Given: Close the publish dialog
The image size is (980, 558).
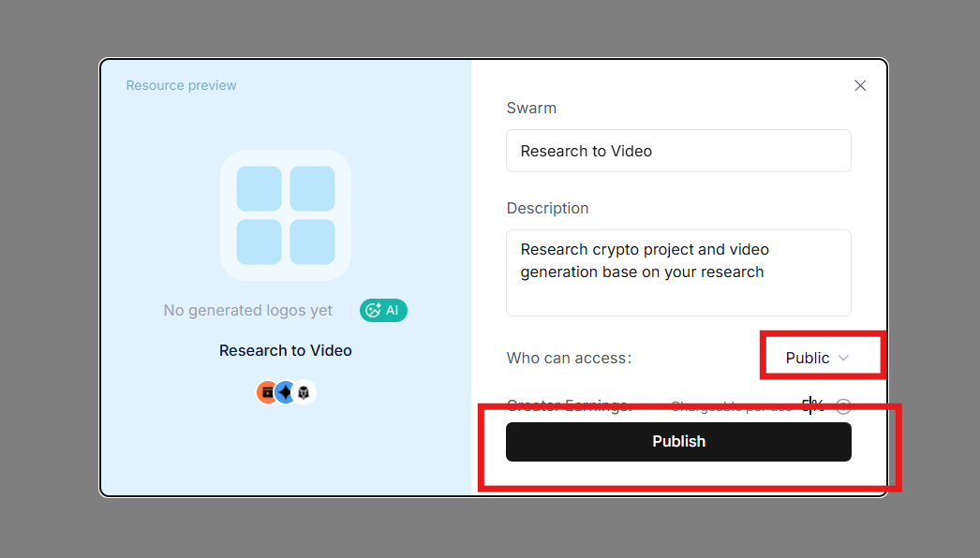Looking at the screenshot, I should [860, 85].
